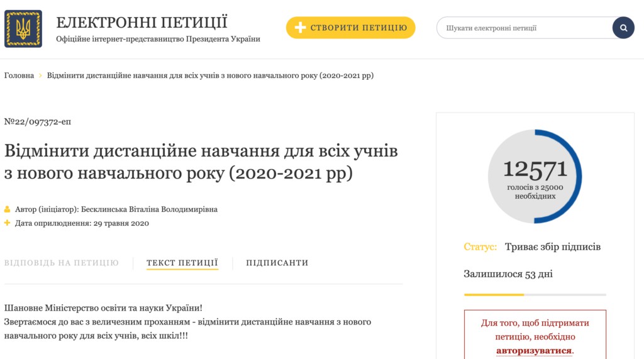Click the circular 12571 votes counter
The height and width of the screenshot is (359, 644).
[x=535, y=176]
